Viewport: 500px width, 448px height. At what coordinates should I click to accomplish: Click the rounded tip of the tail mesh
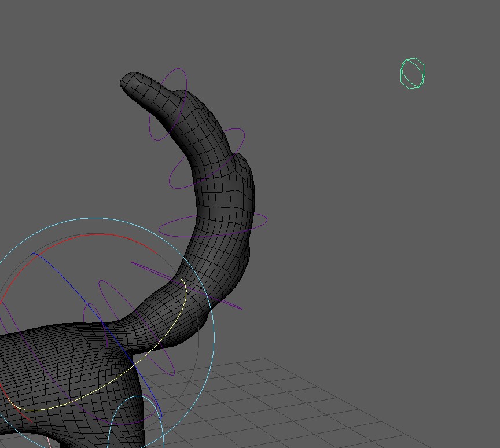(x=133, y=83)
